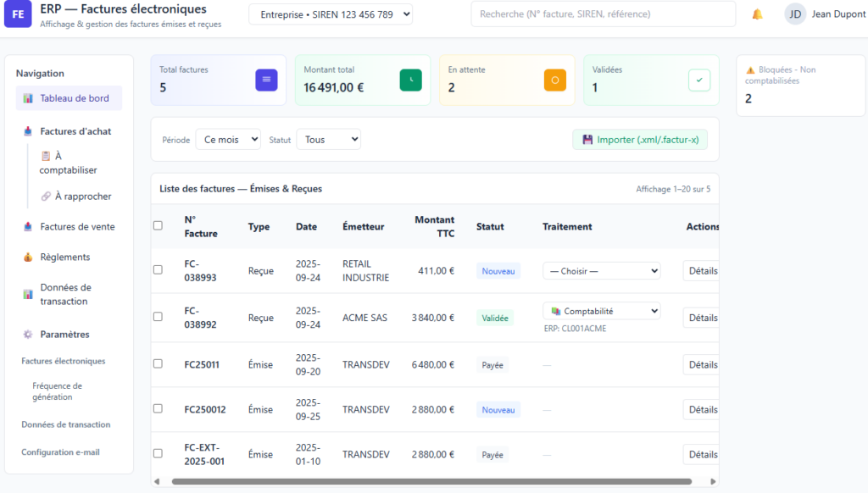
Task: Open the Traitement dropdown for FC-038993
Action: pos(601,271)
